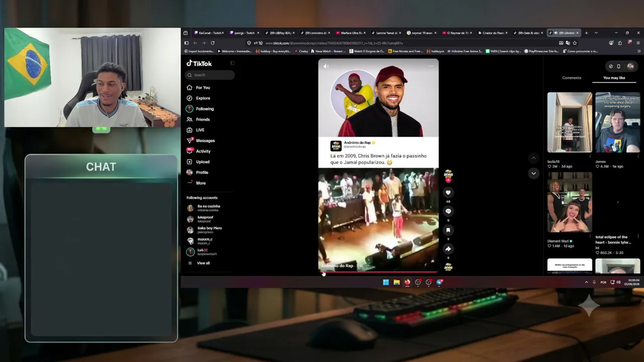Open the maxxm_c followed account
The height and width of the screenshot is (362, 644).
[200, 241]
